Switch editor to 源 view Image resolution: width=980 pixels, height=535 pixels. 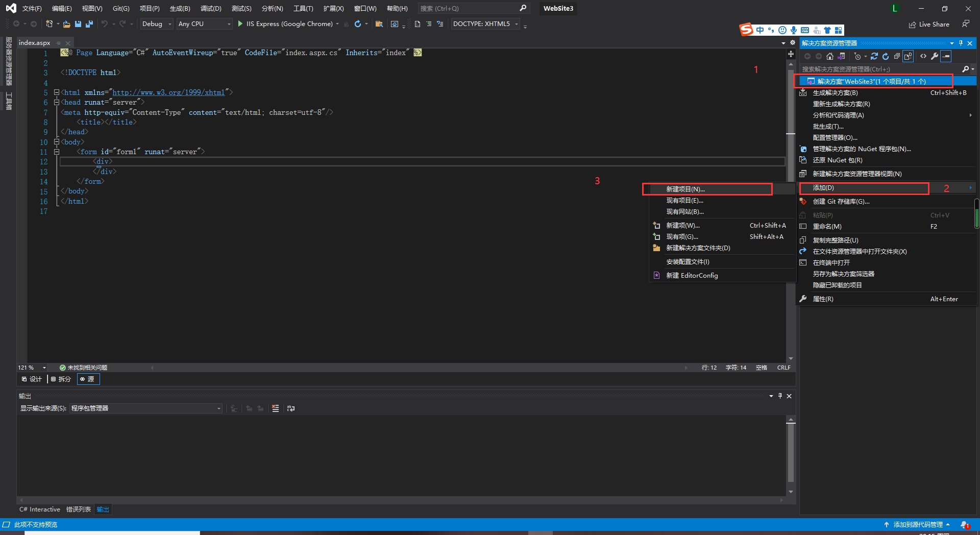coord(88,379)
